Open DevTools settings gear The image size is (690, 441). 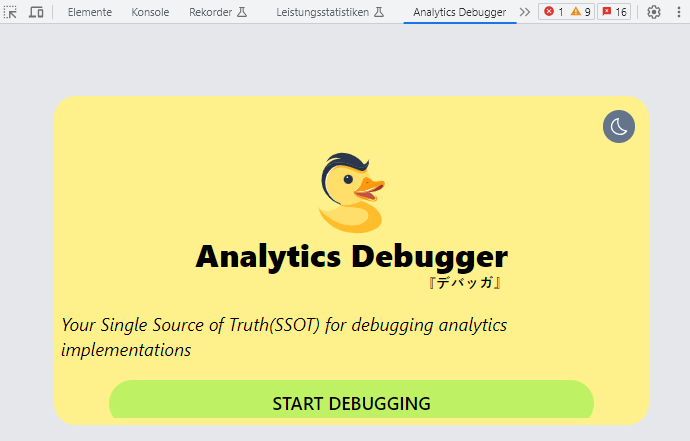654,12
